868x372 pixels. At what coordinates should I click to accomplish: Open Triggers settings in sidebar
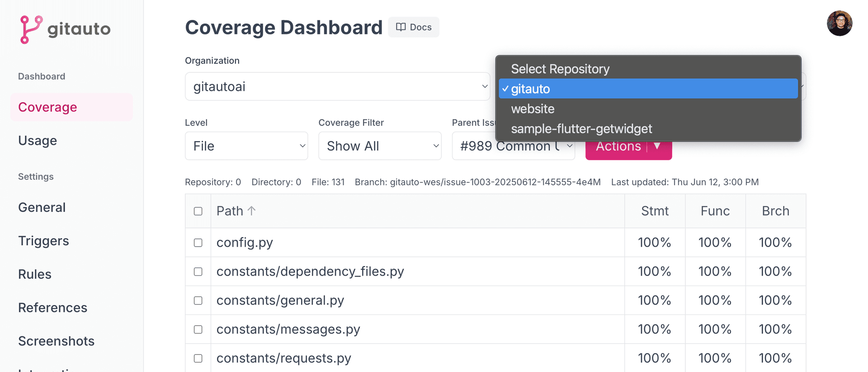click(x=44, y=241)
